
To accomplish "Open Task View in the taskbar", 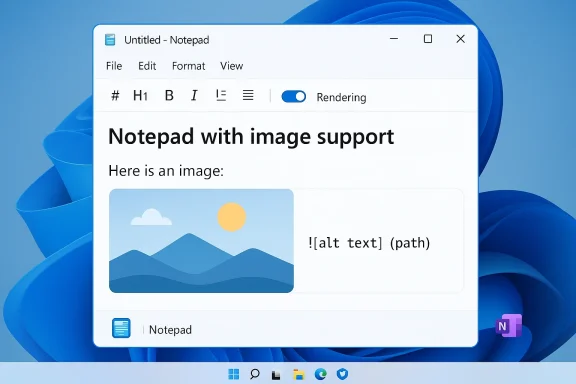I will point(276,374).
